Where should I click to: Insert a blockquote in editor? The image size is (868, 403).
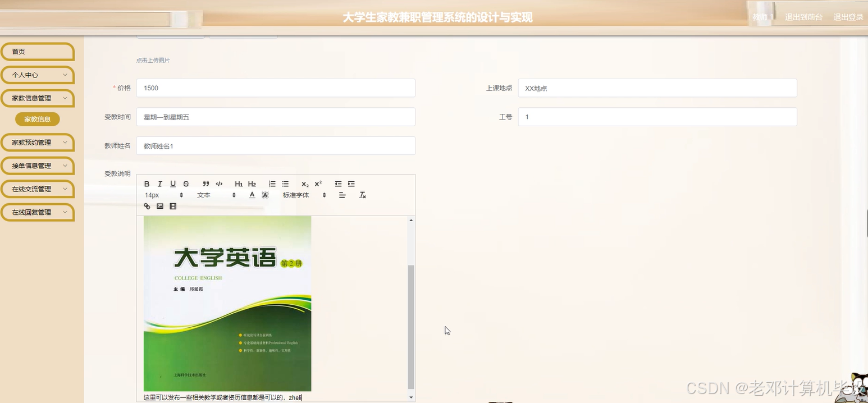[x=206, y=184]
